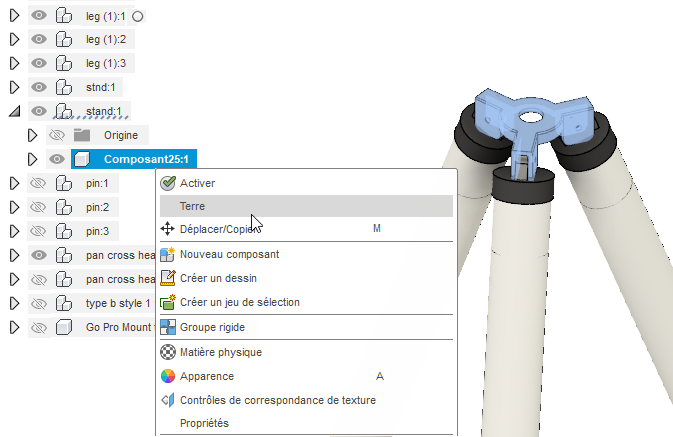This screenshot has height=437, width=673.
Task: Click the Composant25:1 component cube icon
Action: (82, 160)
